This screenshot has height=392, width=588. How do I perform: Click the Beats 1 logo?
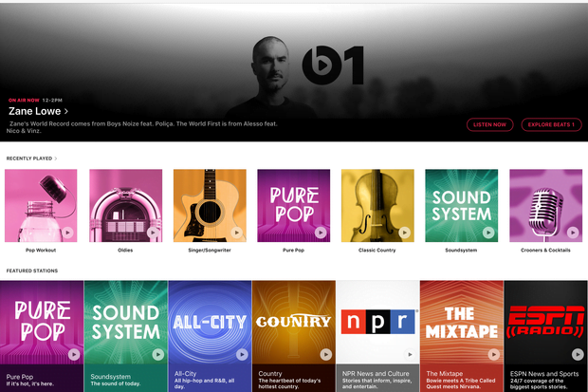pos(333,65)
